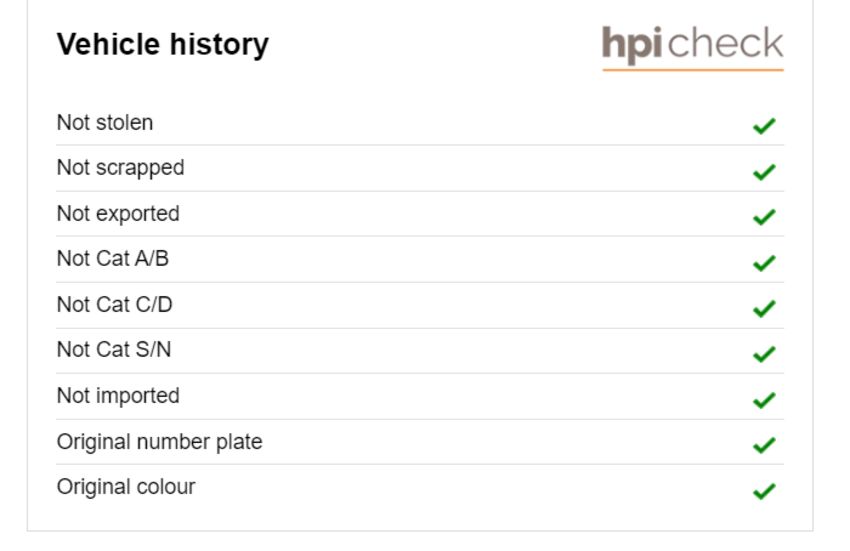Viewport: 850px width, 551px height.
Task: Click the Not Cat C/D text
Action: tap(114, 305)
